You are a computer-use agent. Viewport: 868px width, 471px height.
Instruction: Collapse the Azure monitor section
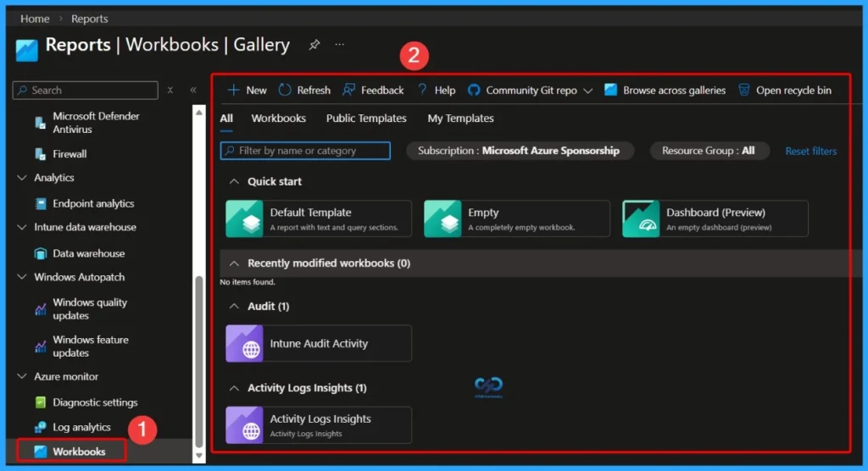[22, 376]
